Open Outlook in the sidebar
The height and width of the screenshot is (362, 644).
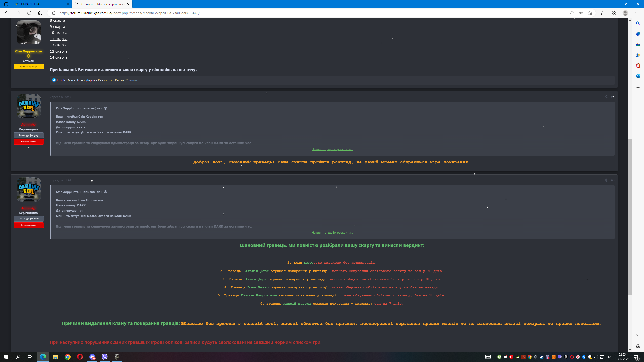tap(638, 76)
